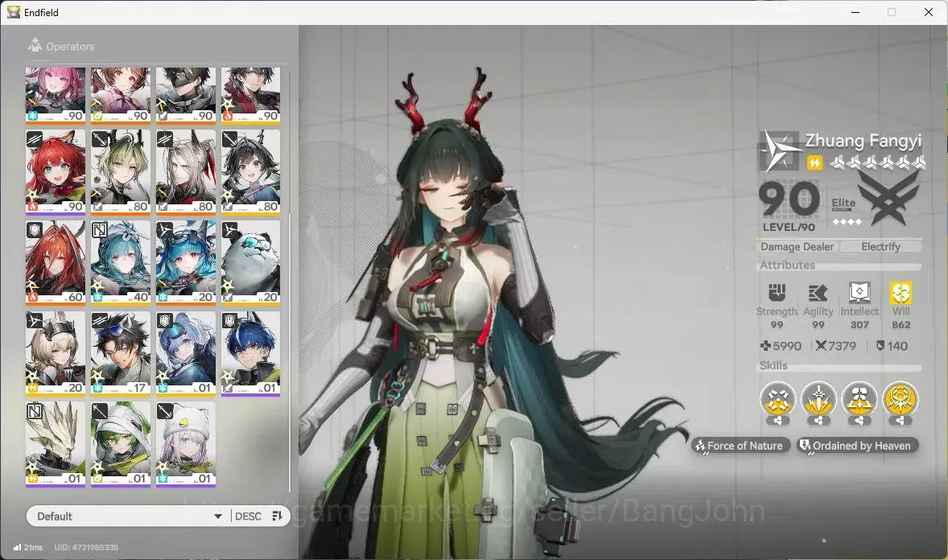Click the Endfield app icon in title bar

point(14,12)
